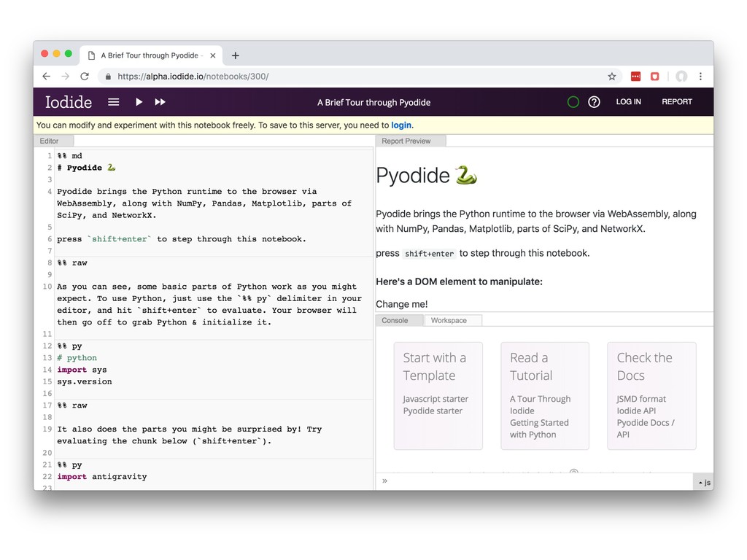Click the Check the Docs heading
The height and width of the screenshot is (560, 747).
644,367
